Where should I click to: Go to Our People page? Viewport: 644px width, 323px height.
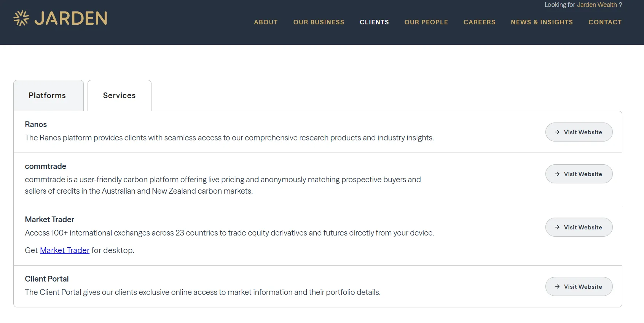(426, 22)
